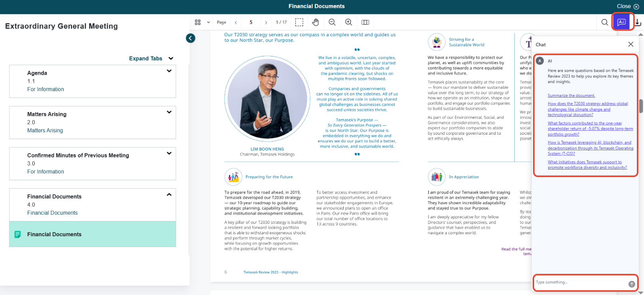The image size is (644, 295).
Task: Open the Matters Arising sub-item link
Action: [x=45, y=130]
